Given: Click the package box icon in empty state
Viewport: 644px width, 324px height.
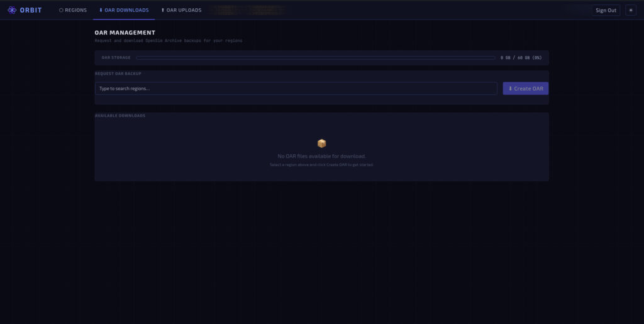Looking at the screenshot, I should pos(321,143).
